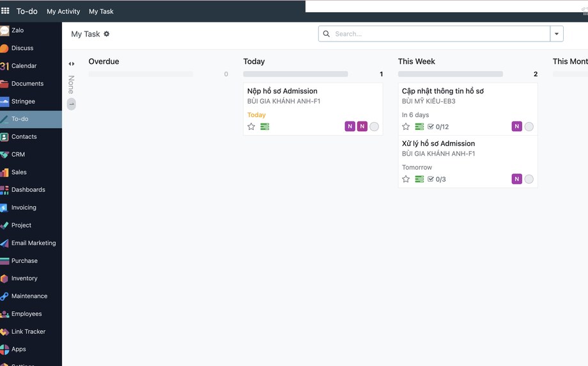Screen dimensions: 588x366
Task: Toggle state circle on Xử lý hồ sơ Admission
Action: pos(529,179)
